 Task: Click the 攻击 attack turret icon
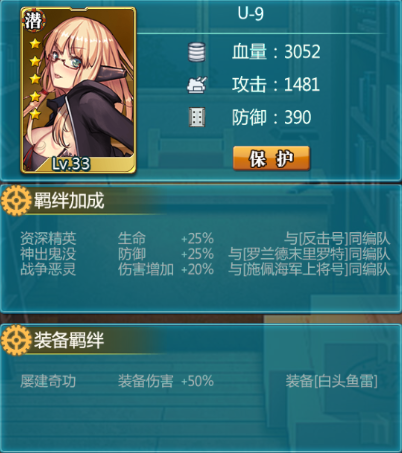point(197,85)
